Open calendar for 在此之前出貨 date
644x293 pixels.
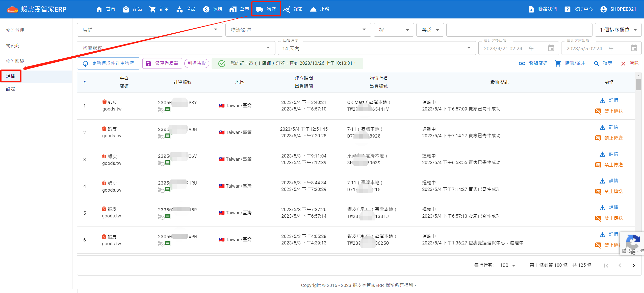tap(634, 48)
